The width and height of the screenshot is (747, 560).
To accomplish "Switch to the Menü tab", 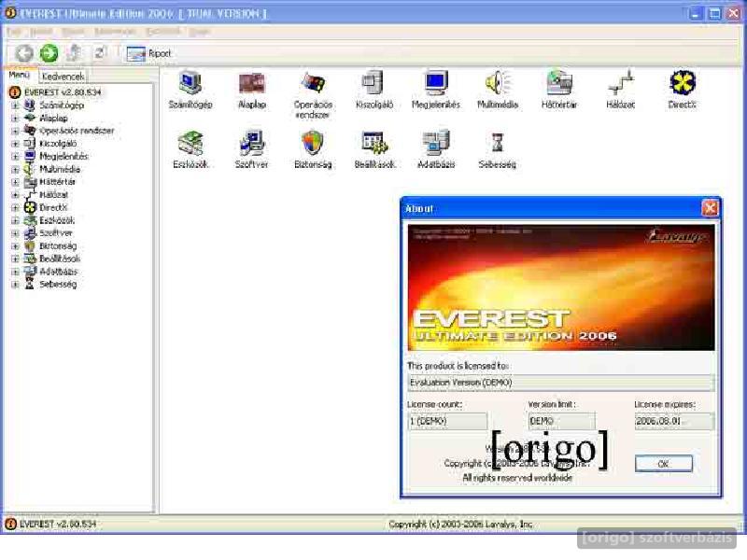I will pos(19,76).
